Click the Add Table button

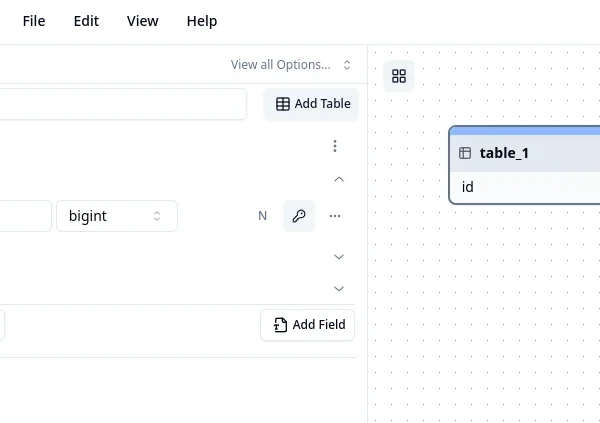point(313,104)
